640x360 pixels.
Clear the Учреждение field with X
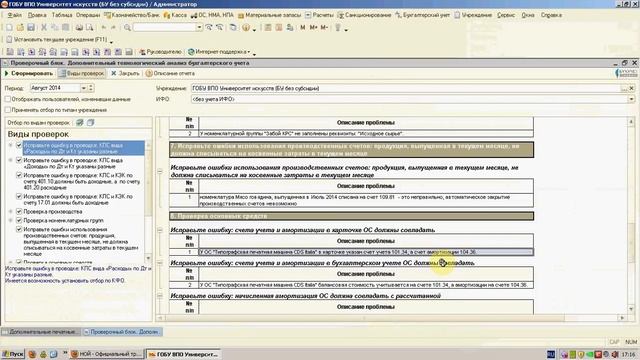631,88
